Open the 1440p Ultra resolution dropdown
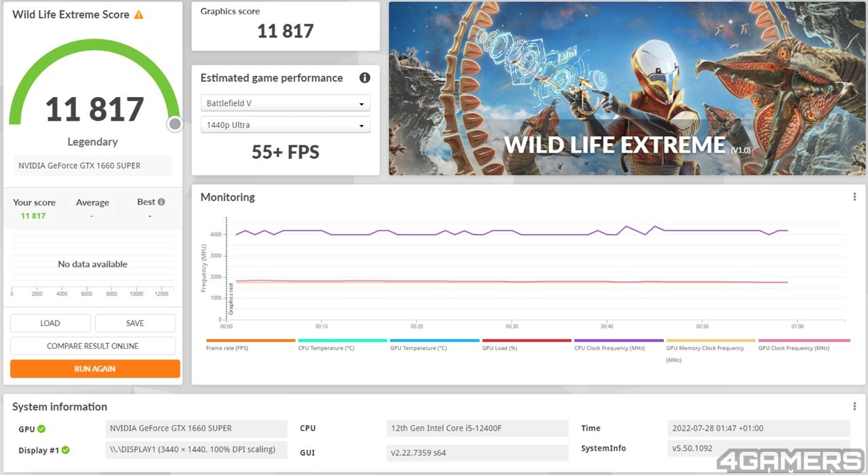The image size is (868, 475). pyautogui.click(x=285, y=125)
